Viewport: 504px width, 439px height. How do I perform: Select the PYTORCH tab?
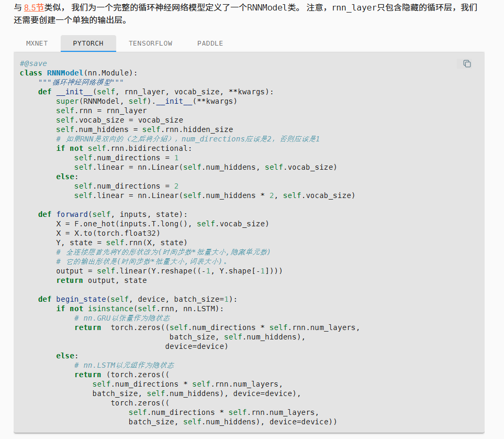(88, 43)
